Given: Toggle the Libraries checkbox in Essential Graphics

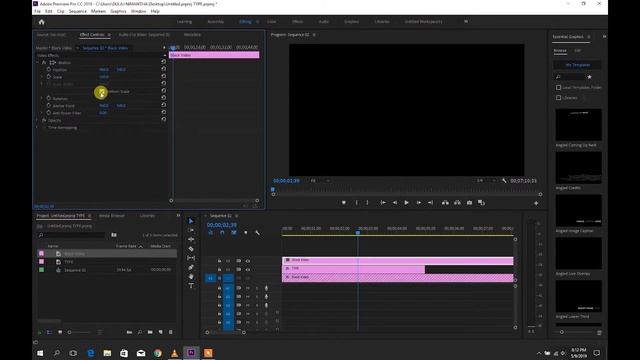Looking at the screenshot, I should [x=558, y=98].
